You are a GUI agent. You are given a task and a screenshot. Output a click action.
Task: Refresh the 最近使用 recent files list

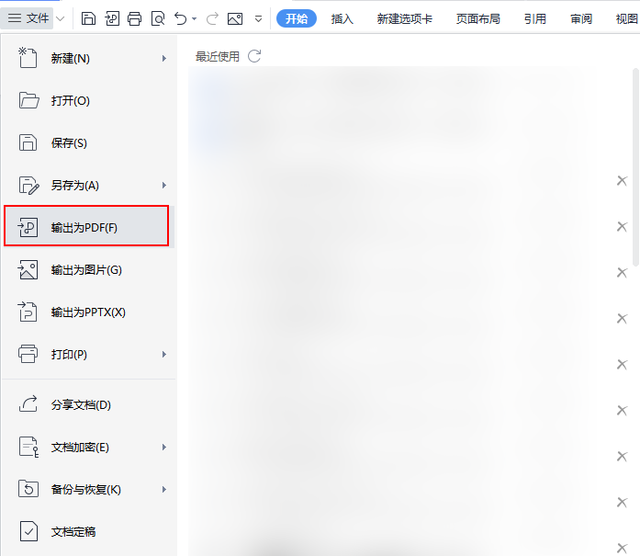point(255,56)
